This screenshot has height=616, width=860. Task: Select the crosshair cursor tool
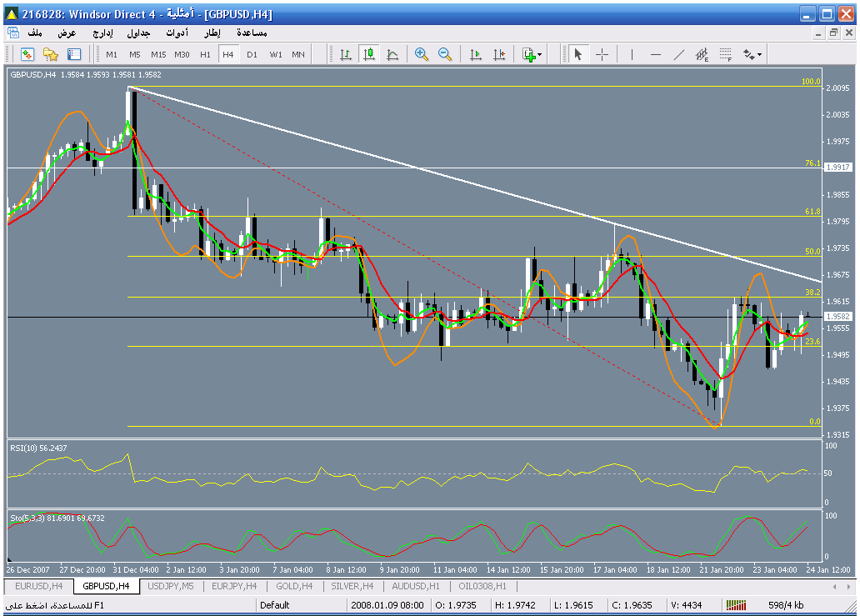pos(602,54)
